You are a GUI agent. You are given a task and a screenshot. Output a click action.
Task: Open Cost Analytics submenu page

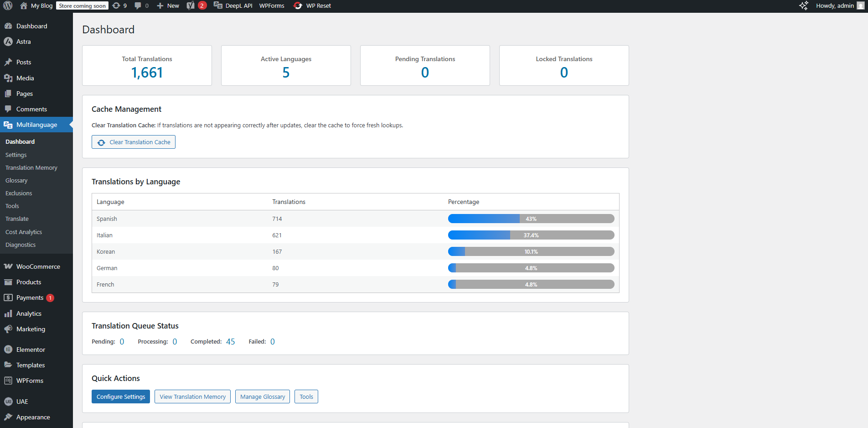tap(24, 232)
